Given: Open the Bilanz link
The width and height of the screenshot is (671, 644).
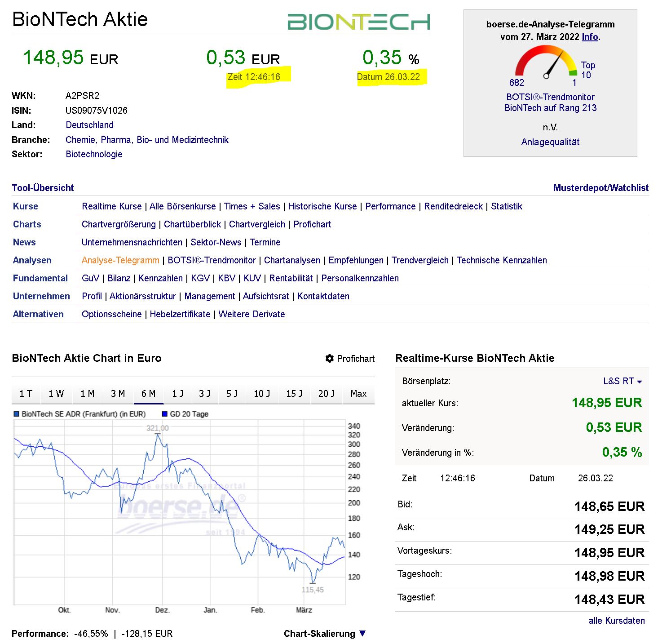Looking at the screenshot, I should point(119,278).
